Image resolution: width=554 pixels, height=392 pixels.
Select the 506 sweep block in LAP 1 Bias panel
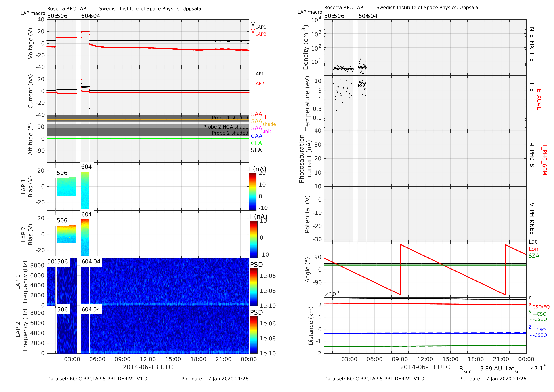point(66,186)
